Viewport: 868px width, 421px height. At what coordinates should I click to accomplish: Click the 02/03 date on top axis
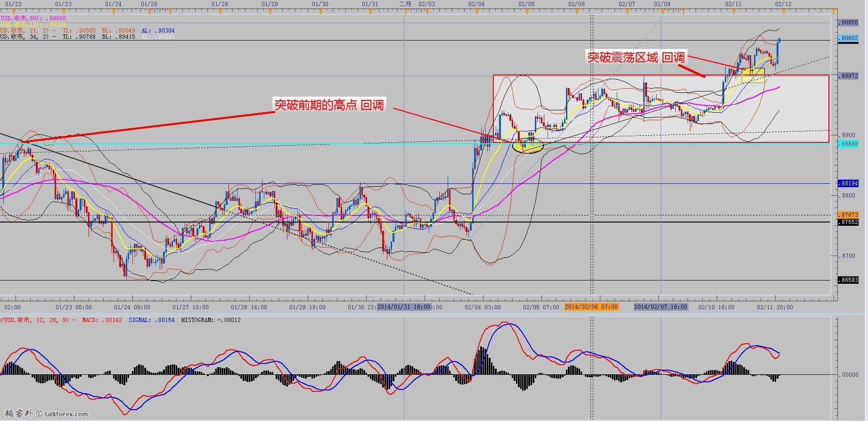(x=426, y=4)
